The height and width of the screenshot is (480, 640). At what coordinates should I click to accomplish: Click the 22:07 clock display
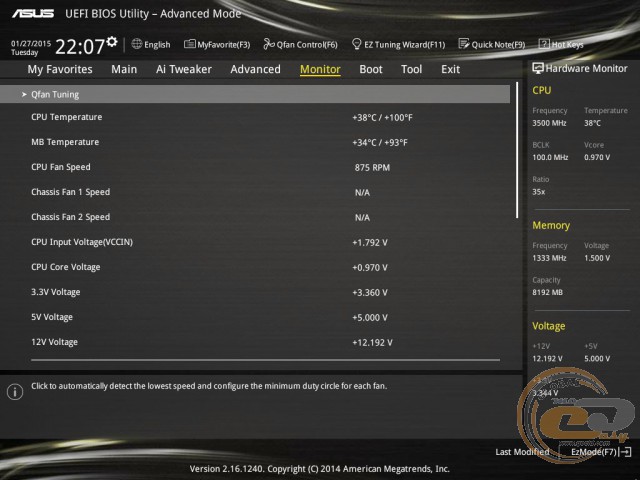tap(80, 47)
